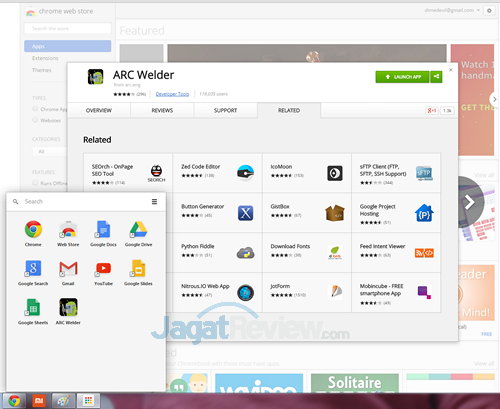Open web store settings gear icon
This screenshot has width=500, height=409.
(489, 11)
